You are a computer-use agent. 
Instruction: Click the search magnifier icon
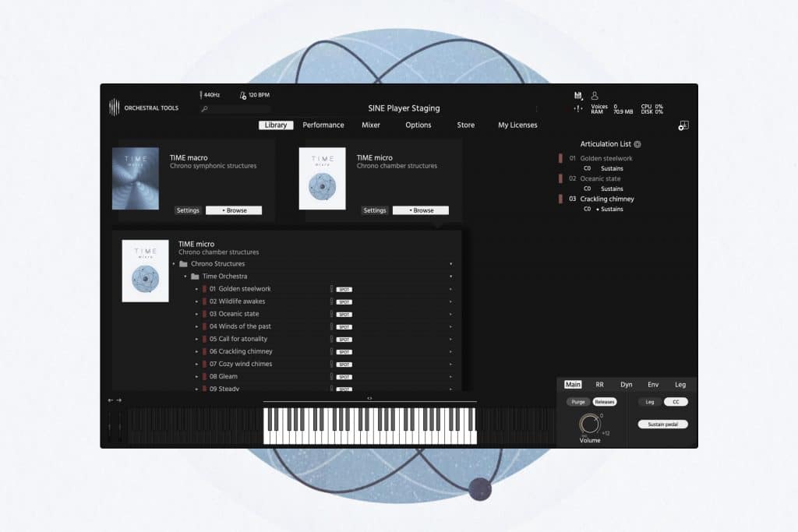pos(205,109)
